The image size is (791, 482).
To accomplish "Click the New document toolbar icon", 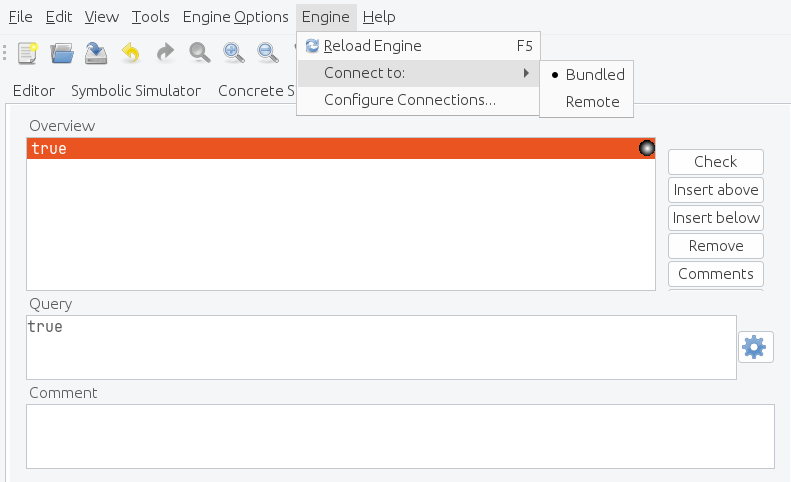I will pos(27,52).
